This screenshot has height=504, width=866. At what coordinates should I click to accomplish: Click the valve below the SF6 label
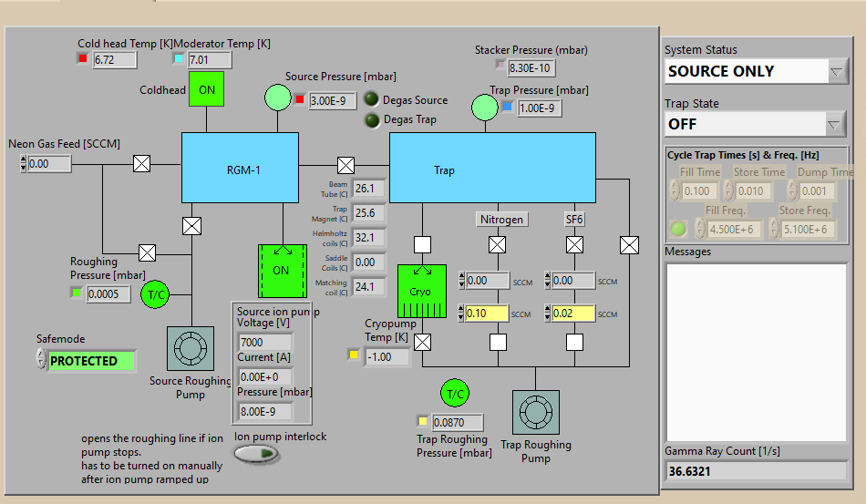point(574,244)
